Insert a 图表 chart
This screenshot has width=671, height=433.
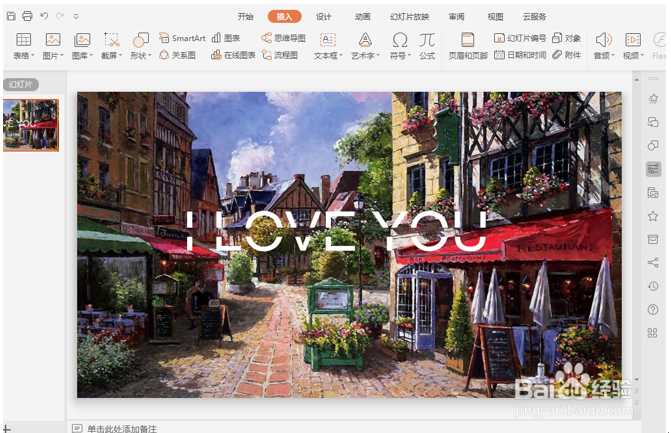point(226,38)
